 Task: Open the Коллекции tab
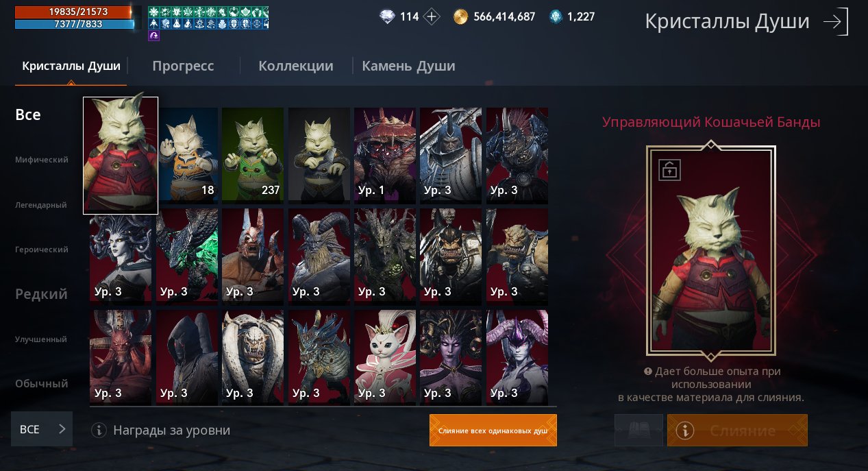(x=296, y=66)
